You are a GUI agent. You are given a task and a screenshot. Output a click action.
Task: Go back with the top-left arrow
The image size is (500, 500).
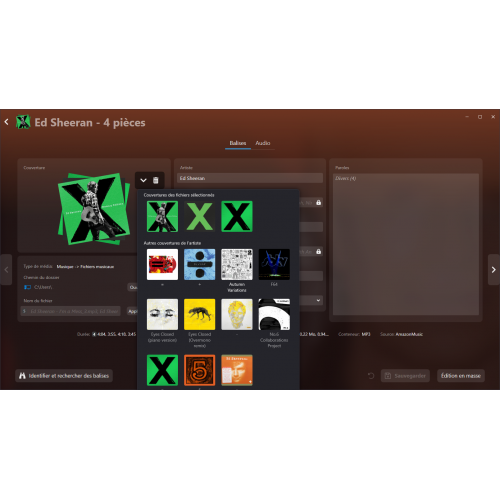(x=6, y=122)
